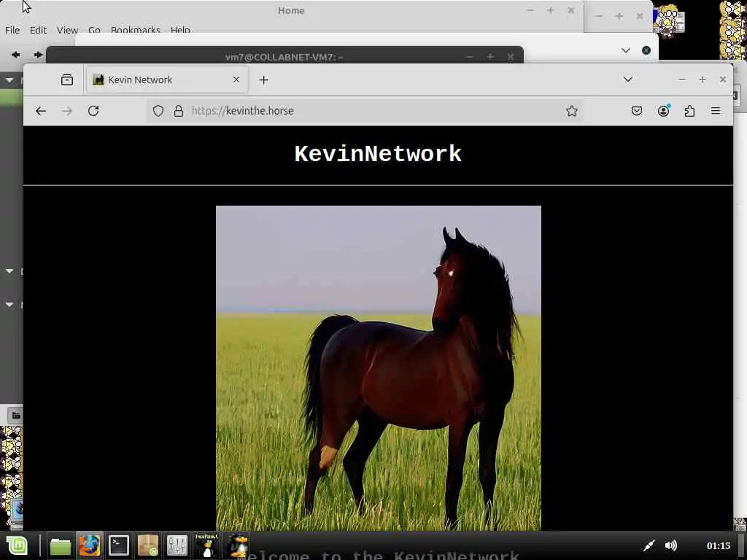The width and height of the screenshot is (747, 560).
Task: Open the package manager taskbar icon
Action: click(x=147, y=545)
